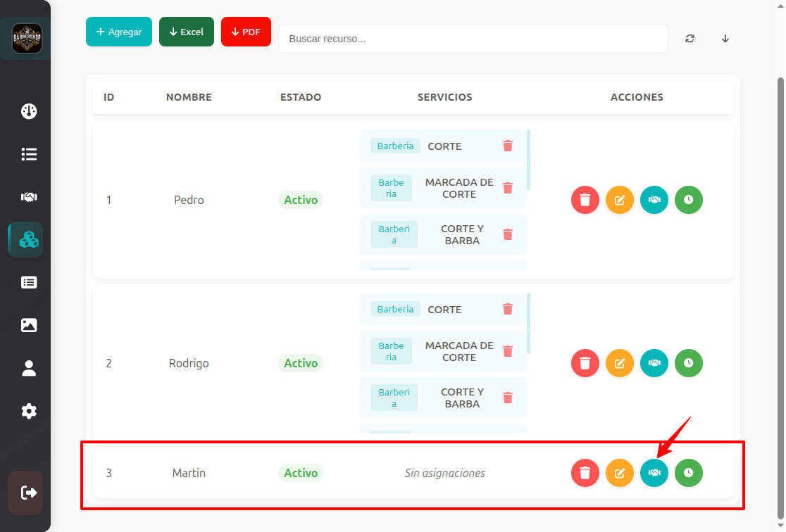Click Barberia tag beside Pedro's CORTE

(396, 146)
